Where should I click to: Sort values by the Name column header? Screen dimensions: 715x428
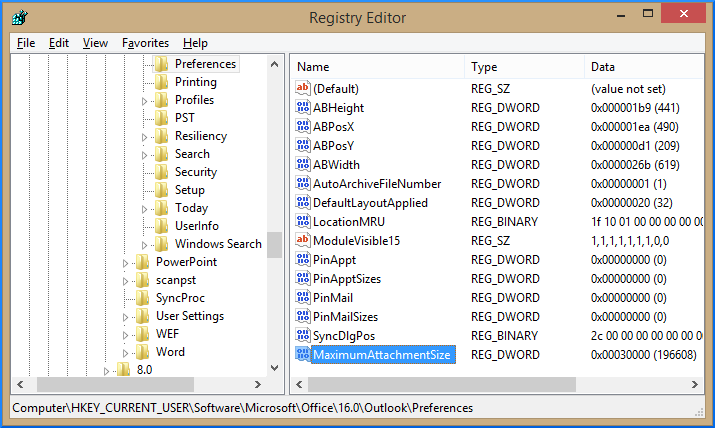pyautogui.click(x=378, y=67)
